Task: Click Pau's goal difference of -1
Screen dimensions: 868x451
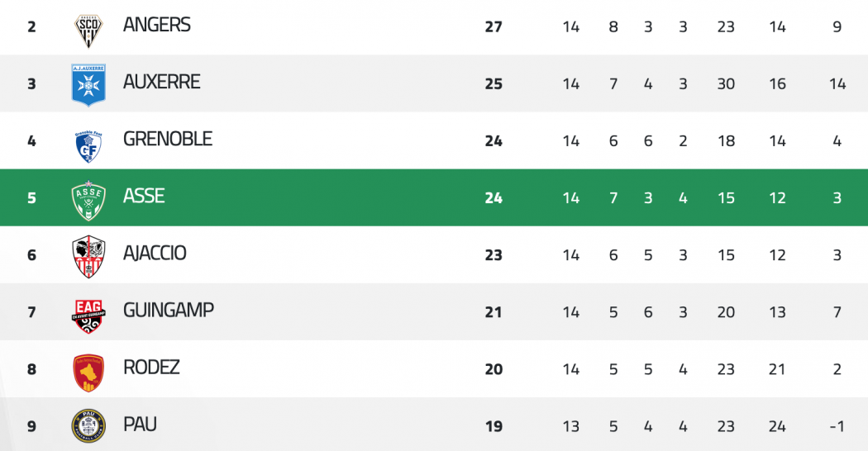Action: (x=837, y=427)
